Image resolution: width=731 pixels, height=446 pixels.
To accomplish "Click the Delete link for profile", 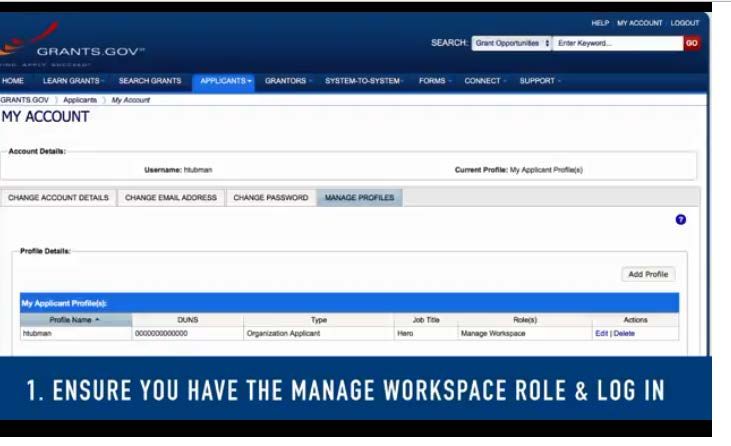I will point(624,333).
